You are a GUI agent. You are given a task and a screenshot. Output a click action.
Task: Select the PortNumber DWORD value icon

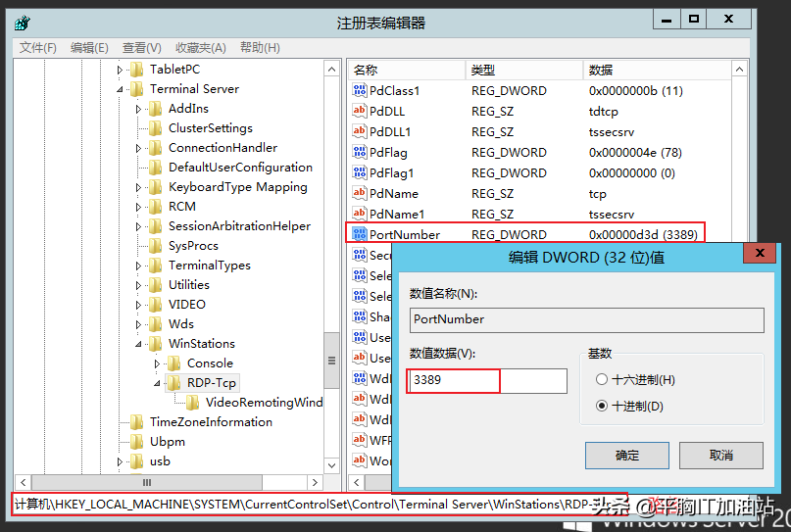[x=359, y=234]
